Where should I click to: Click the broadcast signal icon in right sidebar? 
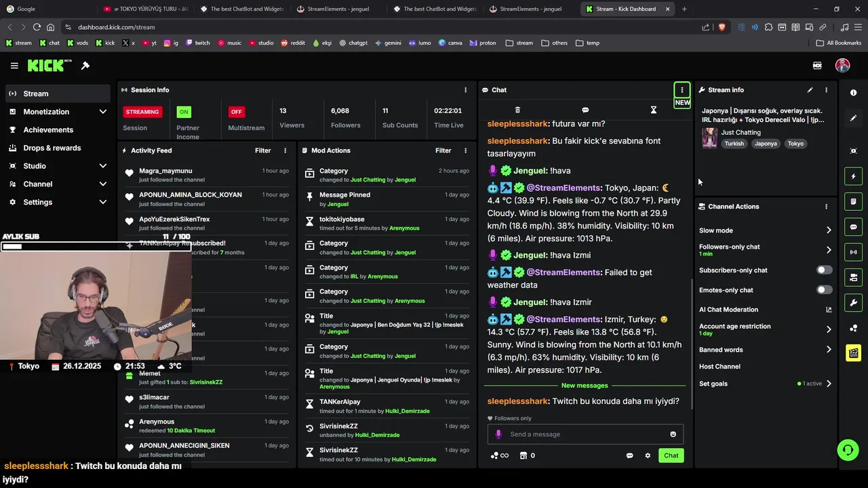(853, 252)
